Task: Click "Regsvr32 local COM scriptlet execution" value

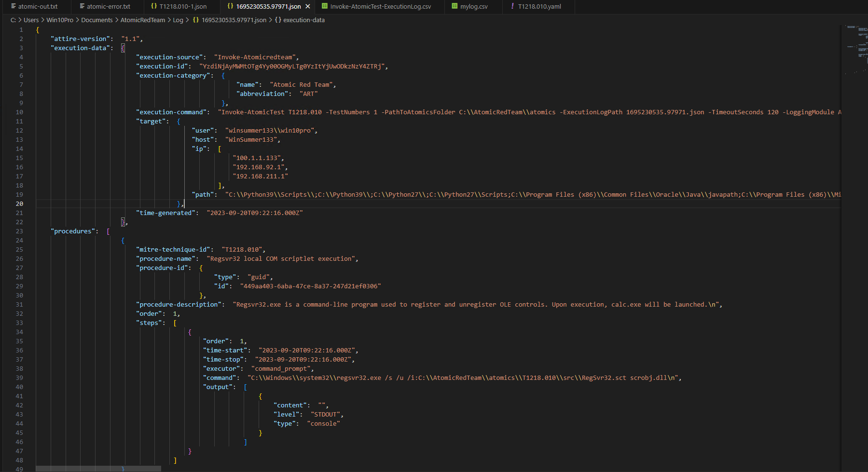Action: point(281,258)
